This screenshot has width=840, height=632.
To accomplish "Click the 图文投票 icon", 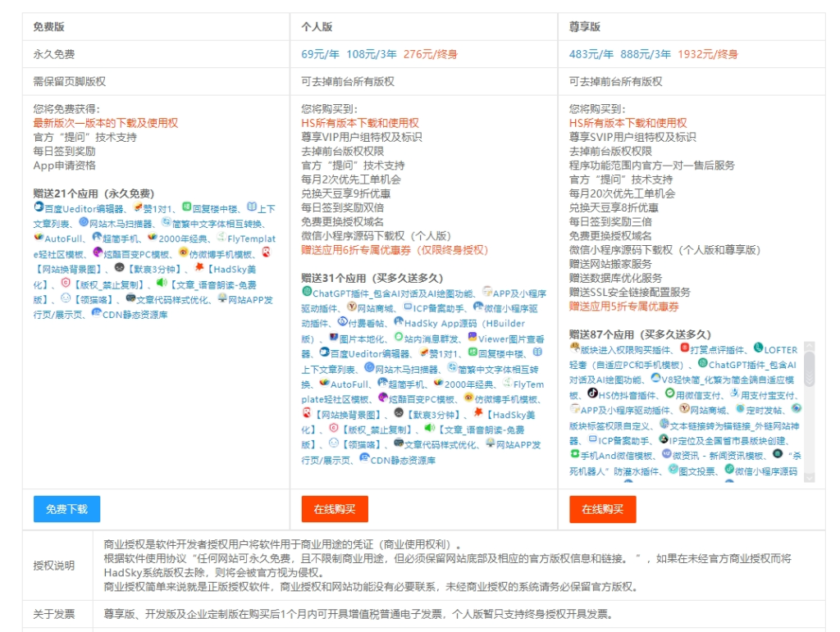I will pos(673,470).
